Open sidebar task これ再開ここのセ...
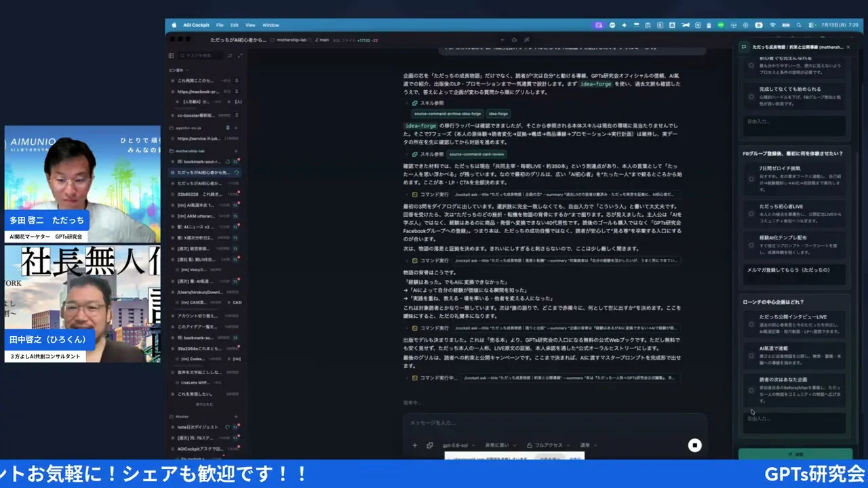Viewport: 868px width, 488px height. point(205,81)
